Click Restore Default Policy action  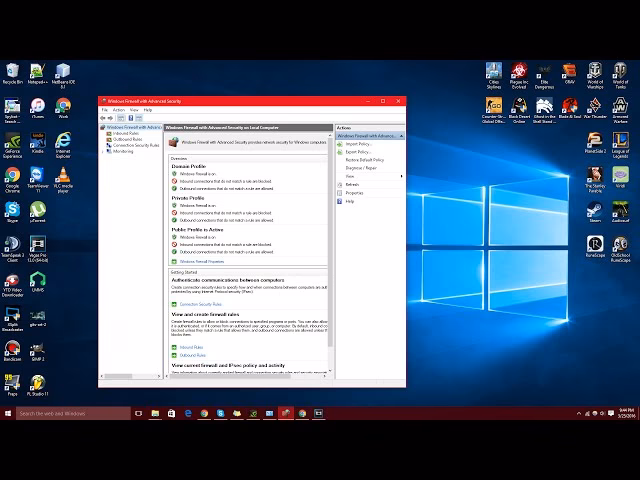pos(365,160)
